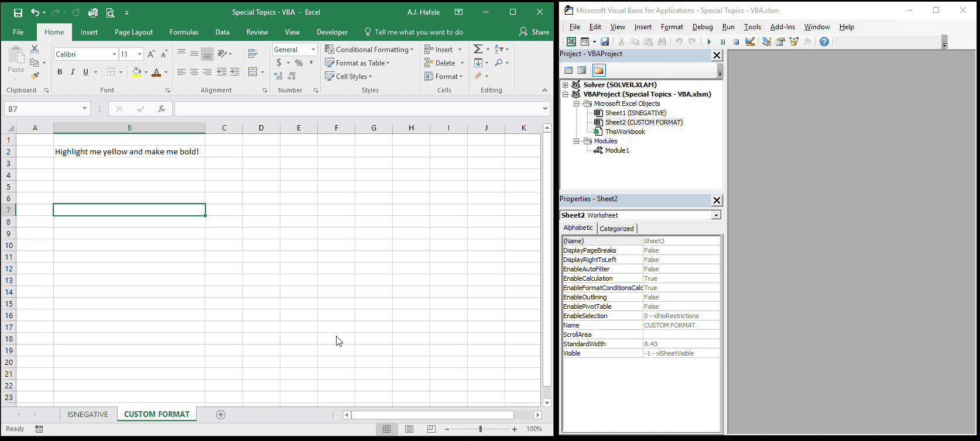
Task: Click Delete cells button
Action: pos(444,63)
